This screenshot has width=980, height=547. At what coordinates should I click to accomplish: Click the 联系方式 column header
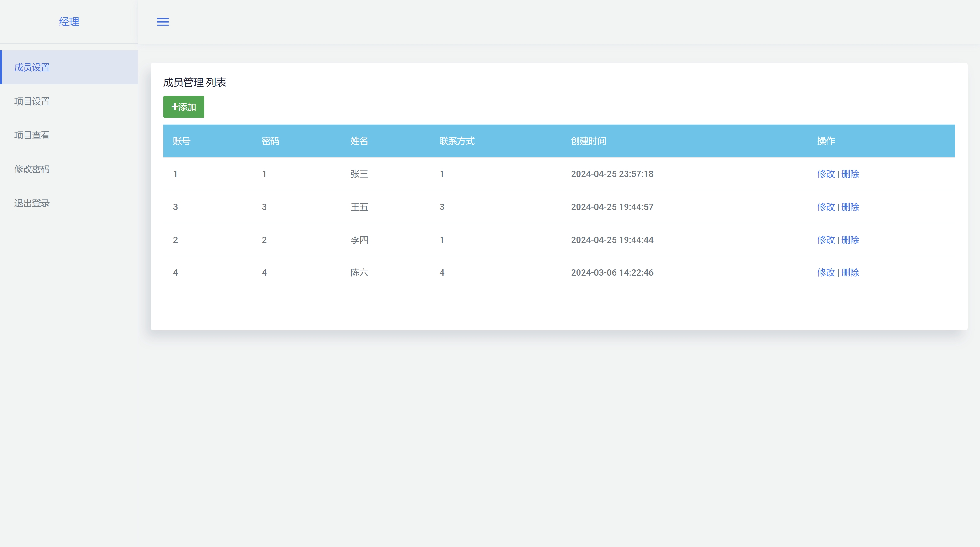tap(457, 141)
